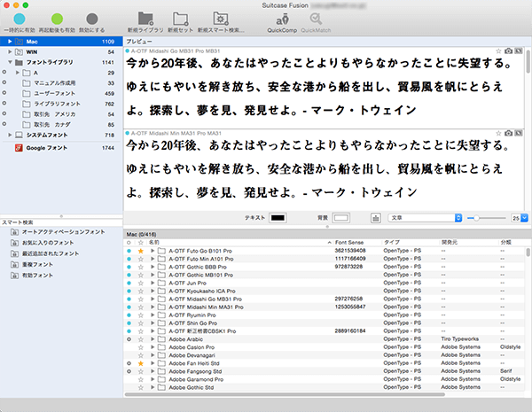The image size is (532, 412).
Task: Toggle activation dot for A-OTF Jun Pro
Action: tap(129, 283)
